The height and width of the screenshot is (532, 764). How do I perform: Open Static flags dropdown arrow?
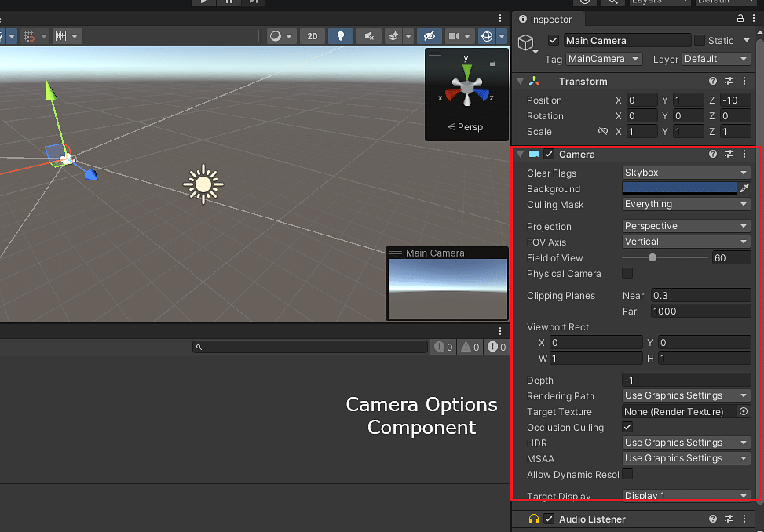pos(747,40)
